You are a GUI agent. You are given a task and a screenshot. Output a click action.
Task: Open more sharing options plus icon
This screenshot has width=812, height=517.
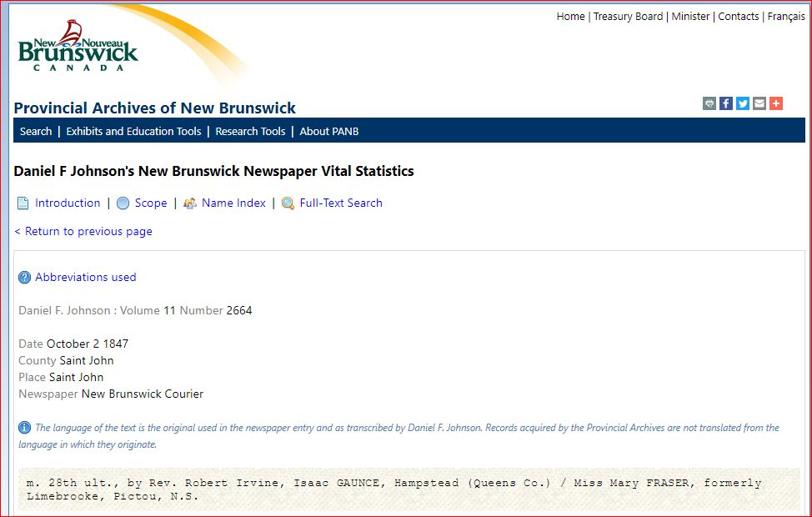click(x=776, y=103)
